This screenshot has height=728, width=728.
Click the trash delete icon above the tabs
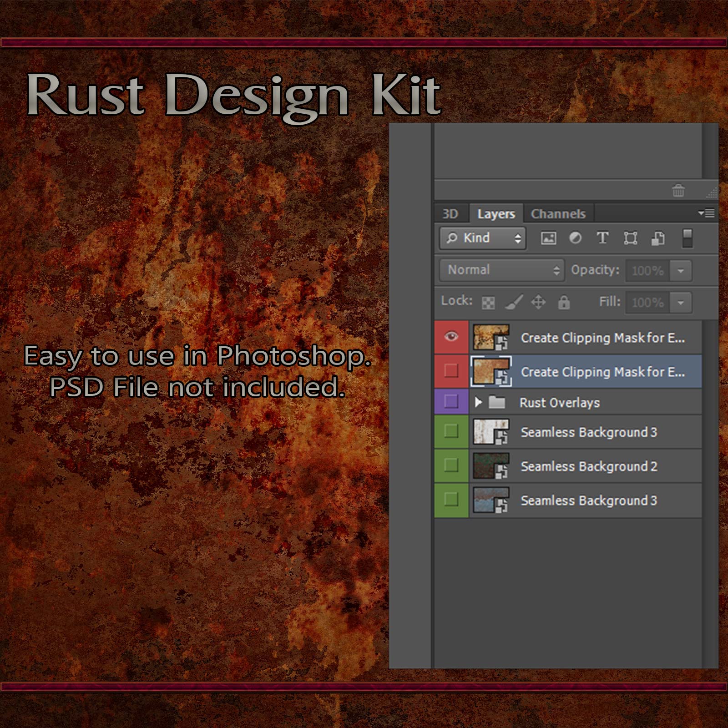[x=678, y=190]
